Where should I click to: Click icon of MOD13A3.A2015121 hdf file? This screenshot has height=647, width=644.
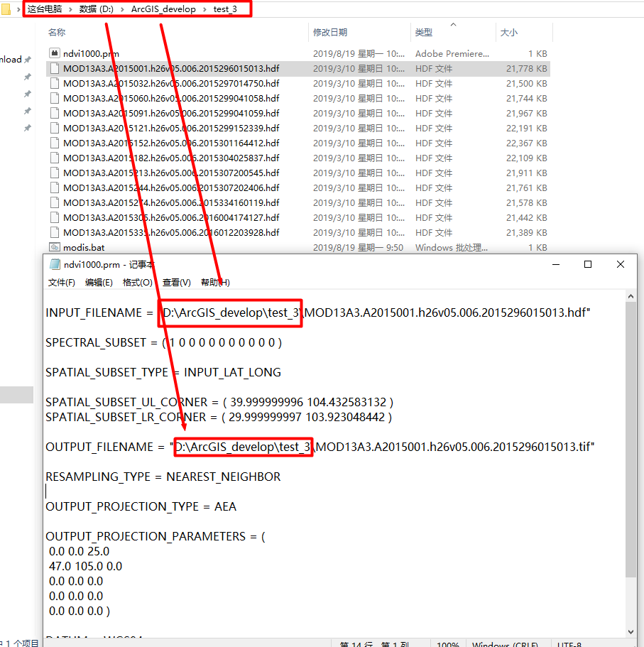point(55,128)
